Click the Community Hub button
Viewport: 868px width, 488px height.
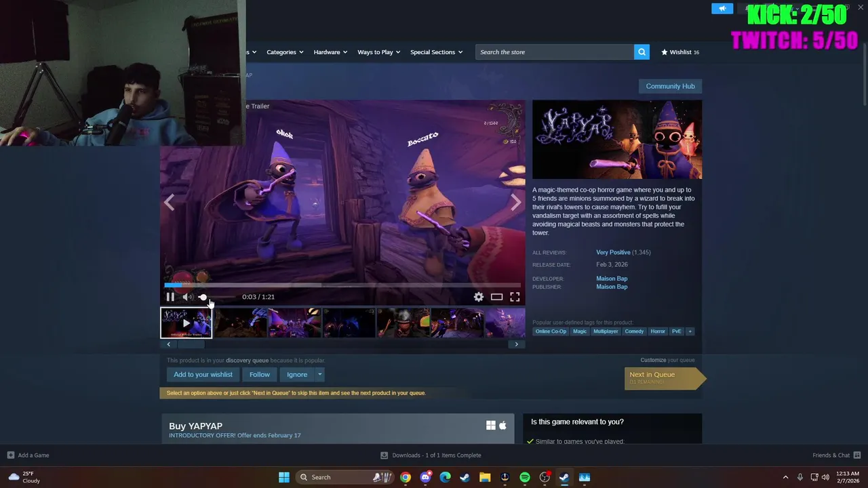670,86
